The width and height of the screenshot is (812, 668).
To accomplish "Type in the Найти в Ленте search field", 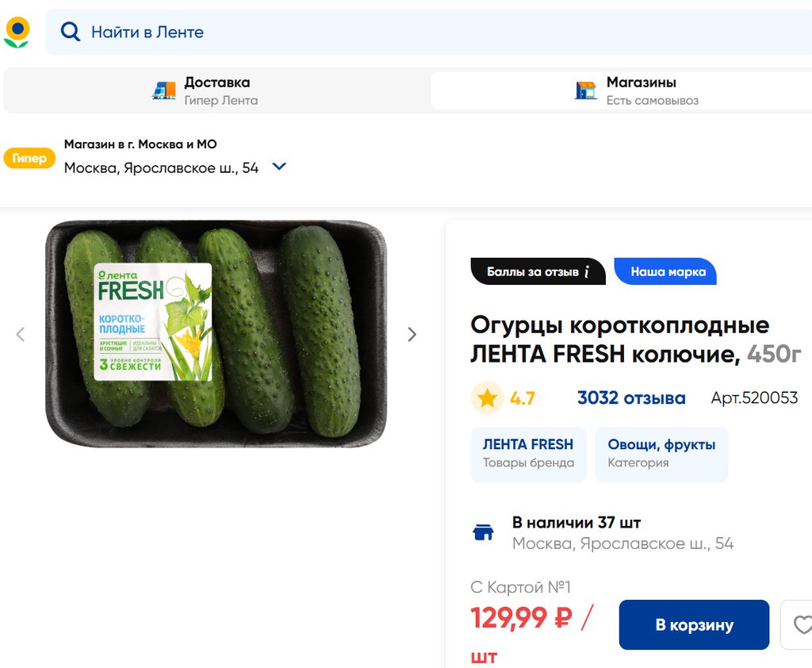I will pyautogui.click(x=396, y=33).
